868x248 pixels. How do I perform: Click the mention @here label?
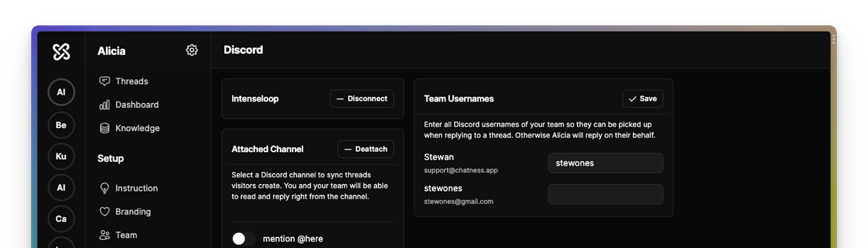pyautogui.click(x=293, y=239)
